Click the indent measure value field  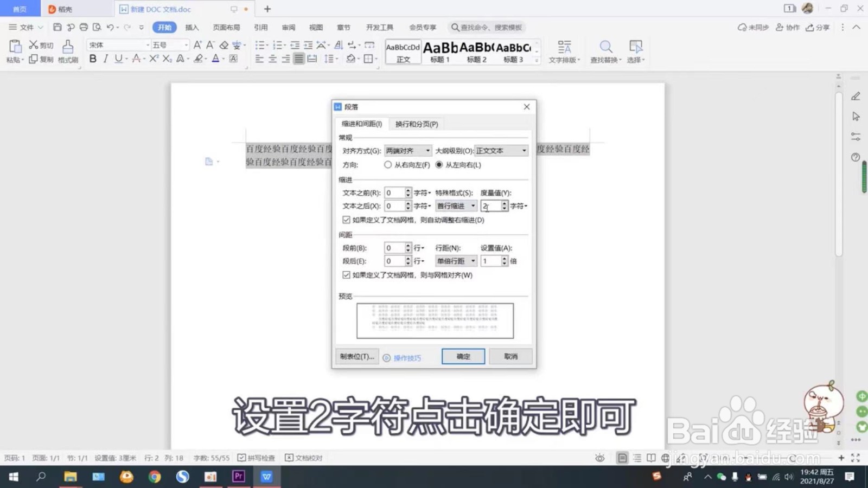[491, 206]
